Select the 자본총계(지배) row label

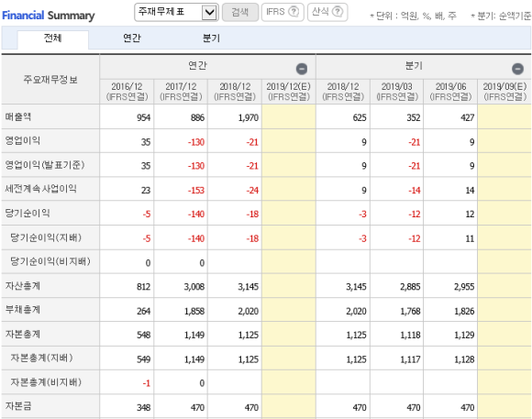pyautogui.click(x=41, y=358)
